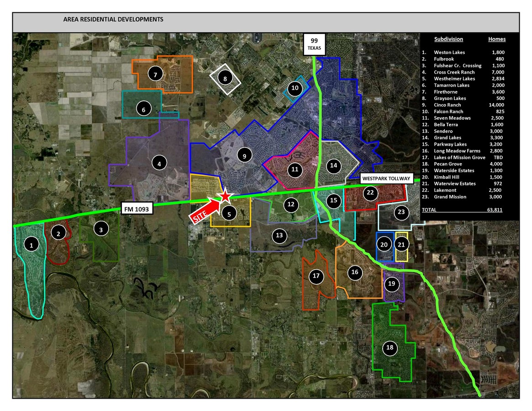Select Cross Creek Ranch legend entry

454,72
